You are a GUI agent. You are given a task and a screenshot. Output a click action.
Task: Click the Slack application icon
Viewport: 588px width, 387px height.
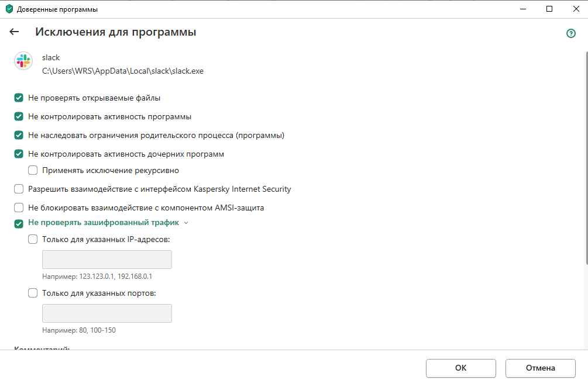point(23,61)
